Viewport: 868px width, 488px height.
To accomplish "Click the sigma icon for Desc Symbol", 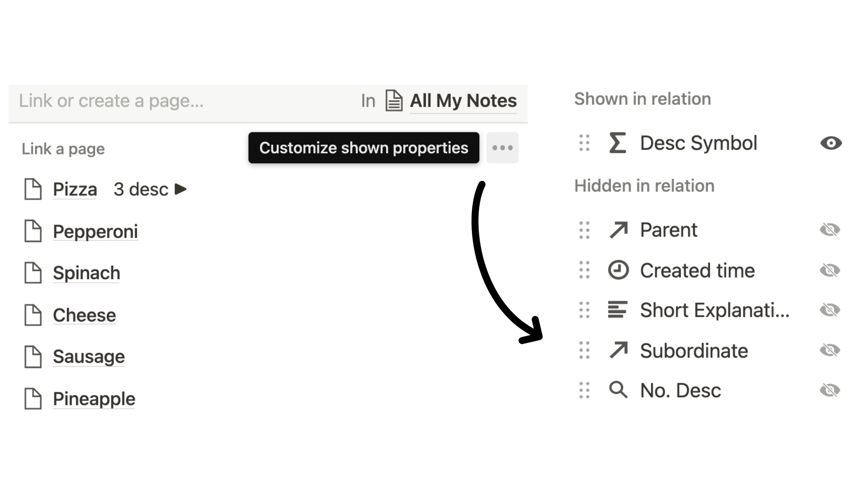I will (618, 143).
